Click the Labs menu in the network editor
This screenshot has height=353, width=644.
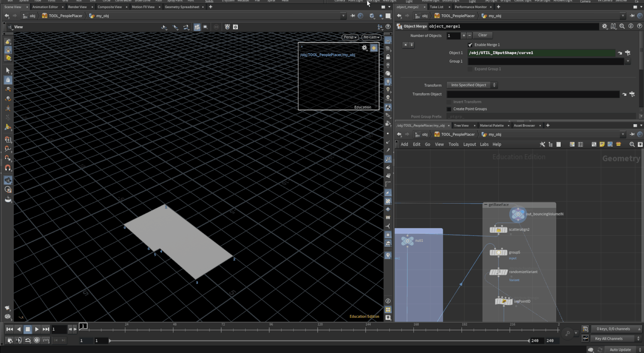point(484,144)
